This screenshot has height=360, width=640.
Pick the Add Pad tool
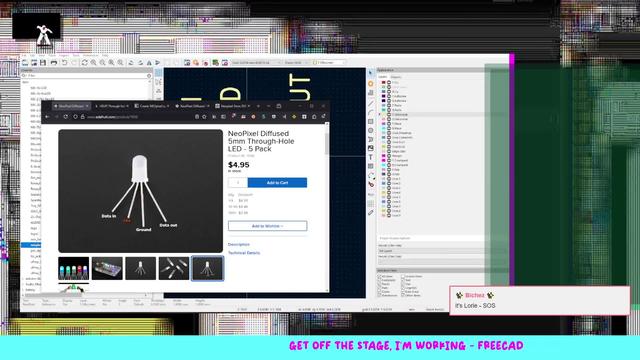(x=371, y=84)
